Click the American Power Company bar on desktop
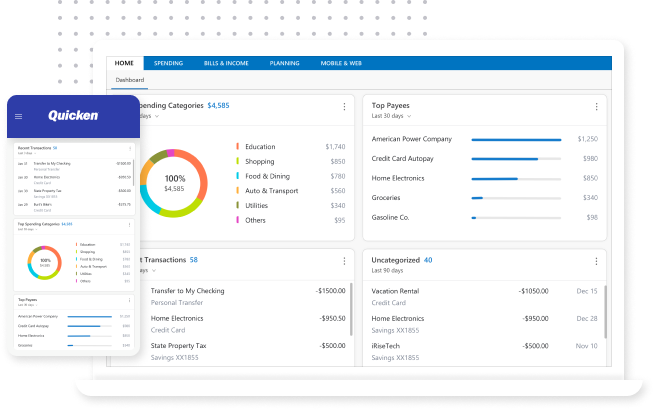 516,140
